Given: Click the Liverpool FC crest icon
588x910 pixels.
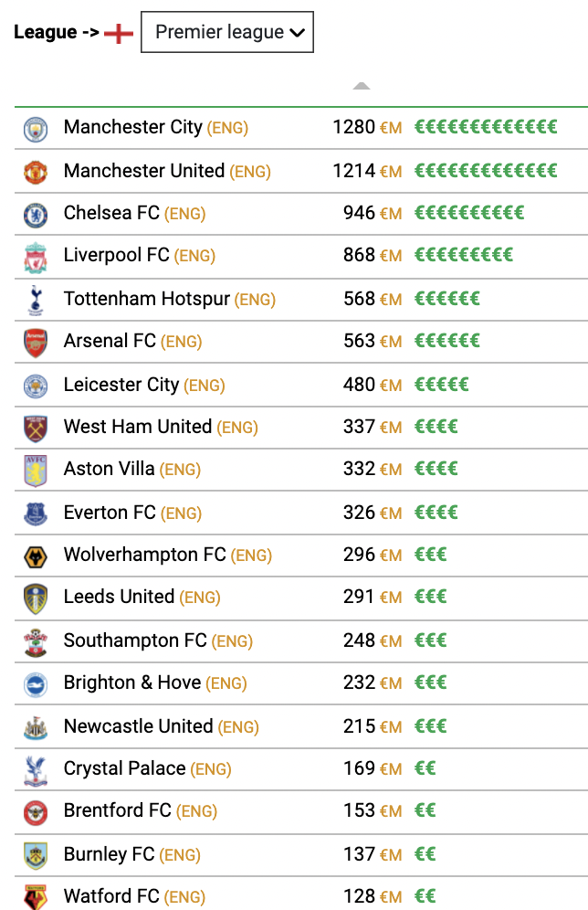Looking at the screenshot, I should [x=36, y=258].
